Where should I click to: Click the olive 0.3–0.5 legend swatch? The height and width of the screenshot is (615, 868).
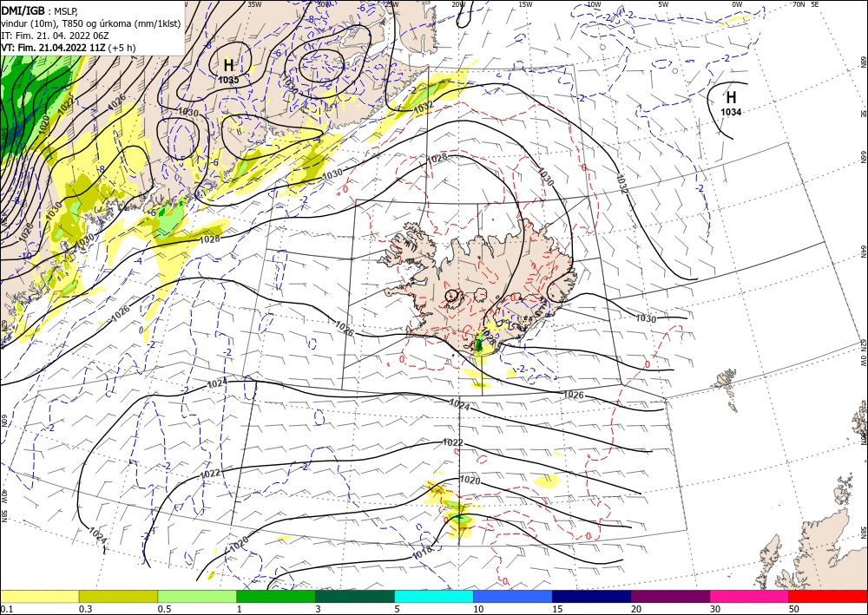point(118,596)
